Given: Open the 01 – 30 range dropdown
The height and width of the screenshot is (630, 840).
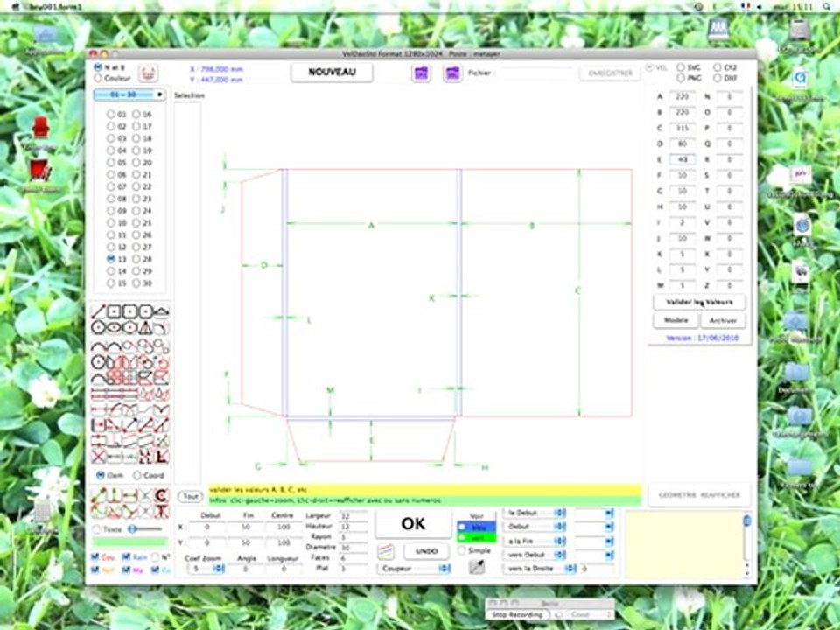Looking at the screenshot, I should click(129, 94).
